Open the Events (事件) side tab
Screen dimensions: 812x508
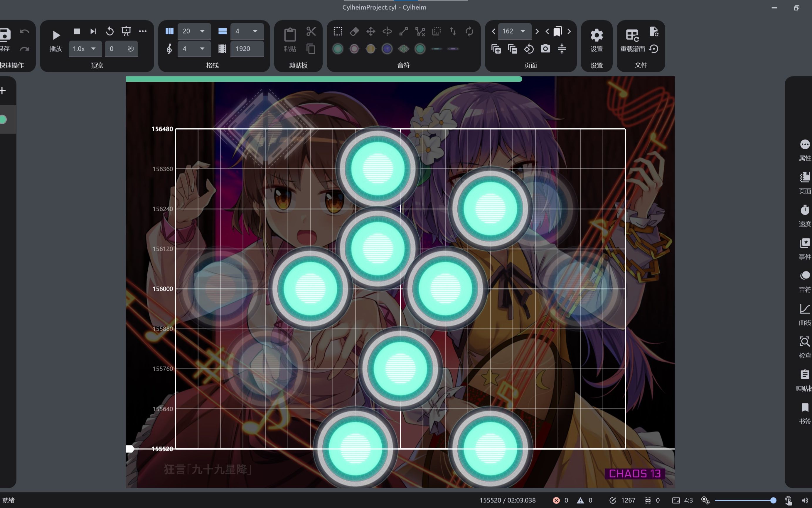pos(805,249)
